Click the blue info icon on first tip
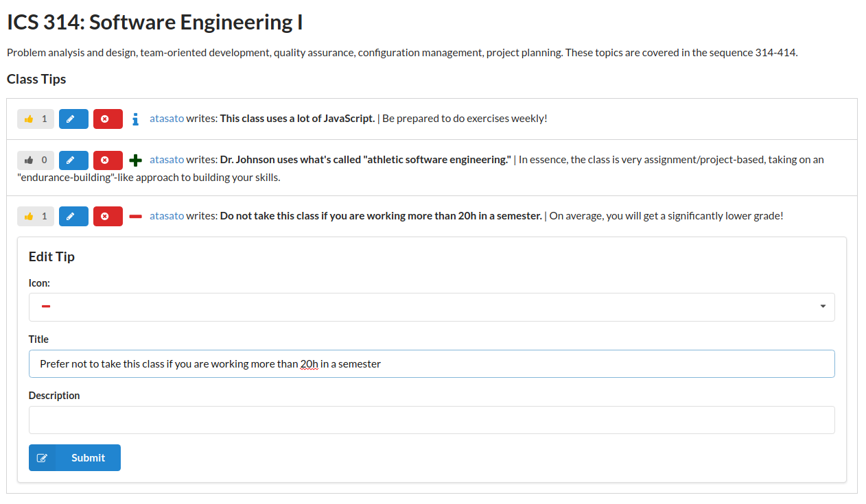Image resolution: width=866 pixels, height=504 pixels. coord(135,119)
